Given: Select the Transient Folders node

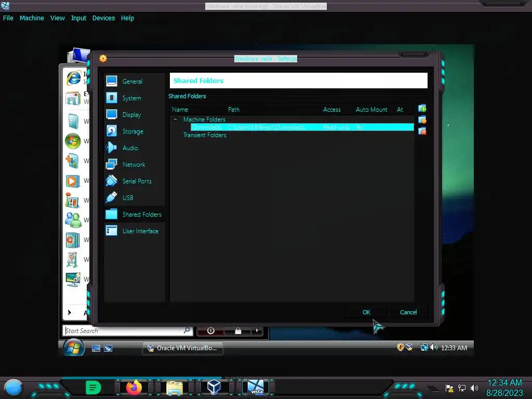Looking at the screenshot, I should [205, 135].
